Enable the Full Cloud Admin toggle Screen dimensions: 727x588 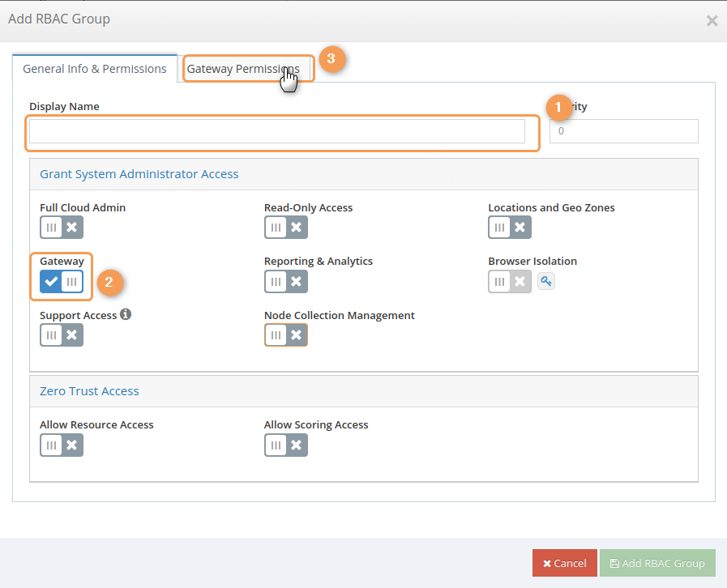62,228
